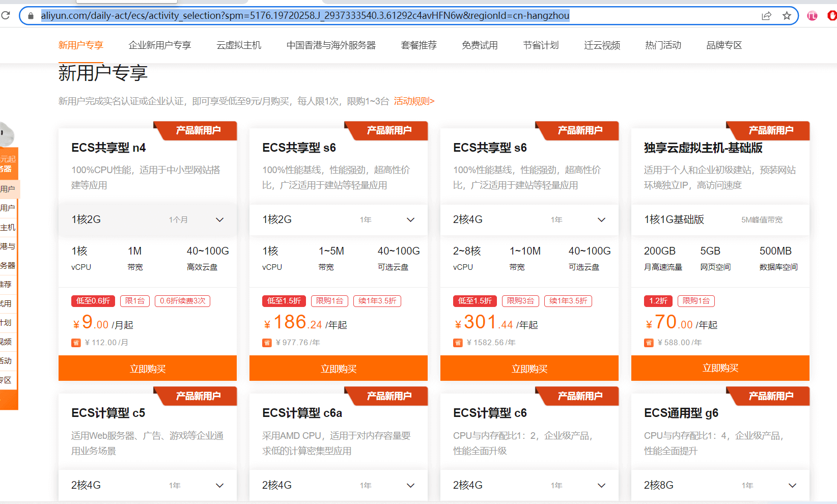Open the 活动规则 link
837x504 pixels.
click(414, 101)
